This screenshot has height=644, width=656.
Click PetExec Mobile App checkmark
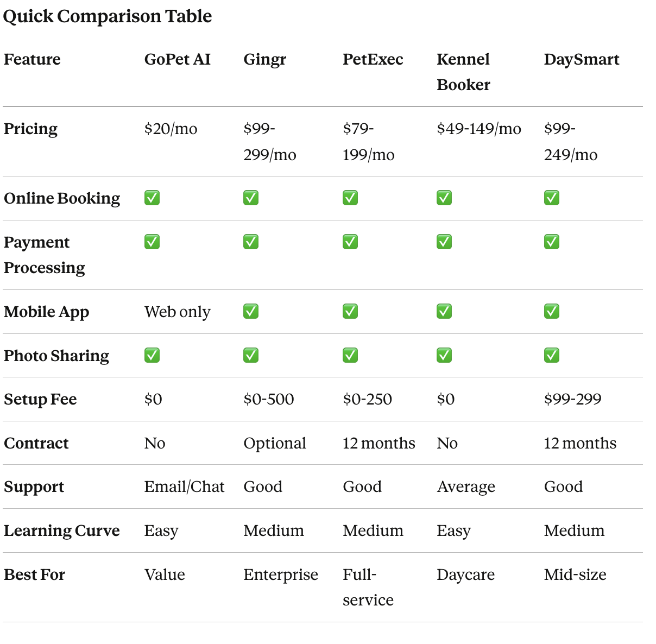pos(350,311)
